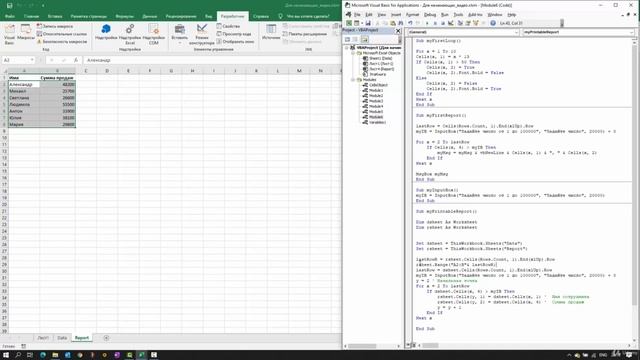Click the Windows Start button
The image size is (640, 360).
(x=6, y=355)
